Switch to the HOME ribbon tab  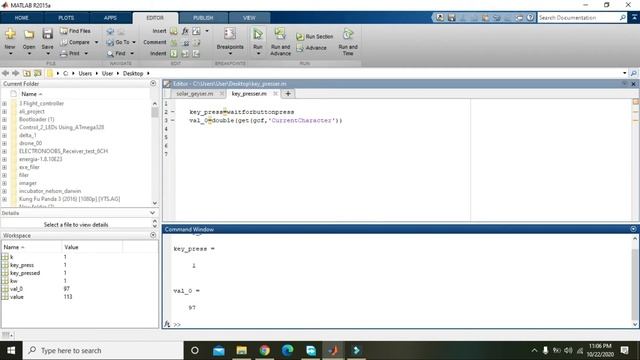click(22, 18)
